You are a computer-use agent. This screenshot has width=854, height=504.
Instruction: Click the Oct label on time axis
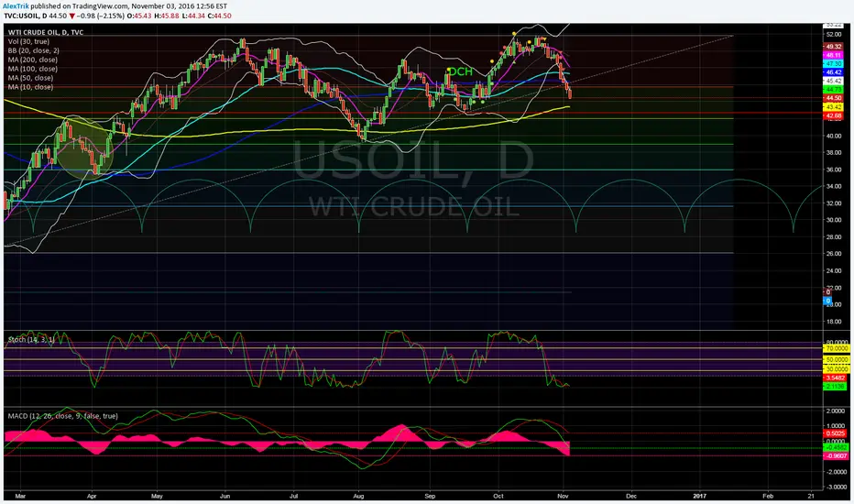point(498,496)
